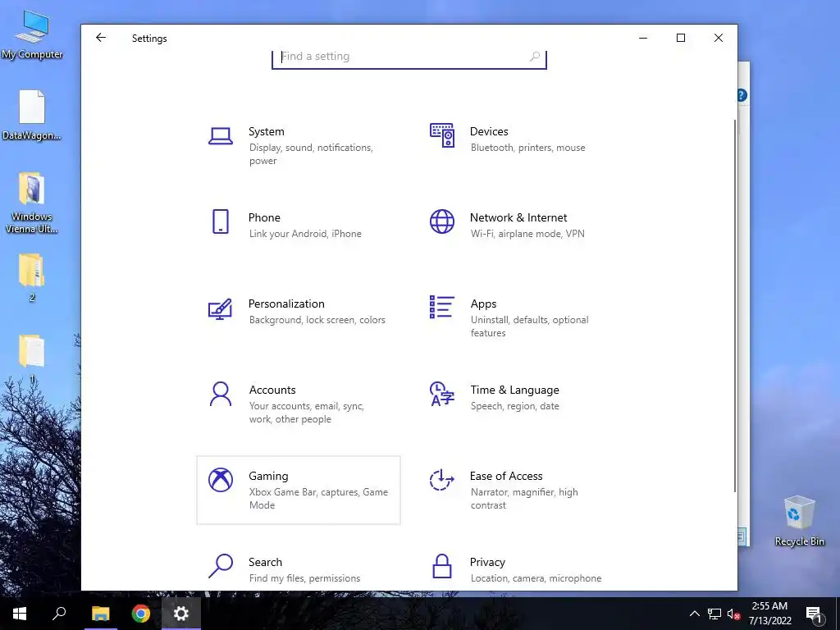Open the Accounts category title
Screen dimensions: 840x630
point(272,390)
